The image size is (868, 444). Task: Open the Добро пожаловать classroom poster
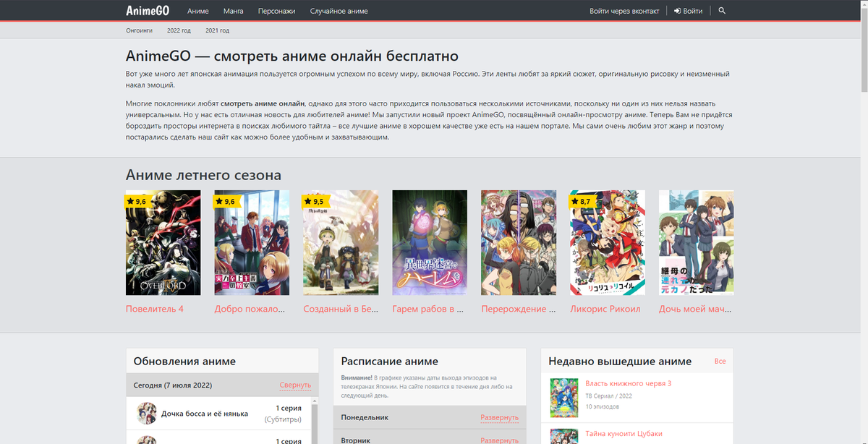252,242
